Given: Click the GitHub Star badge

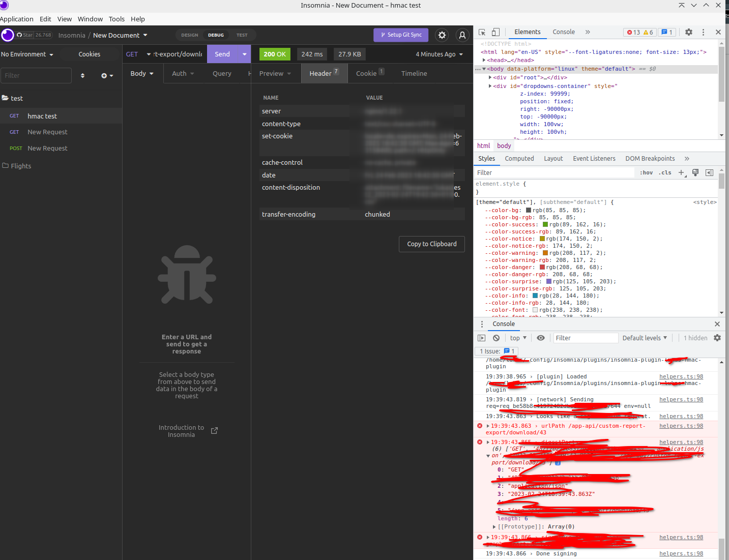Looking at the screenshot, I should click(31, 35).
